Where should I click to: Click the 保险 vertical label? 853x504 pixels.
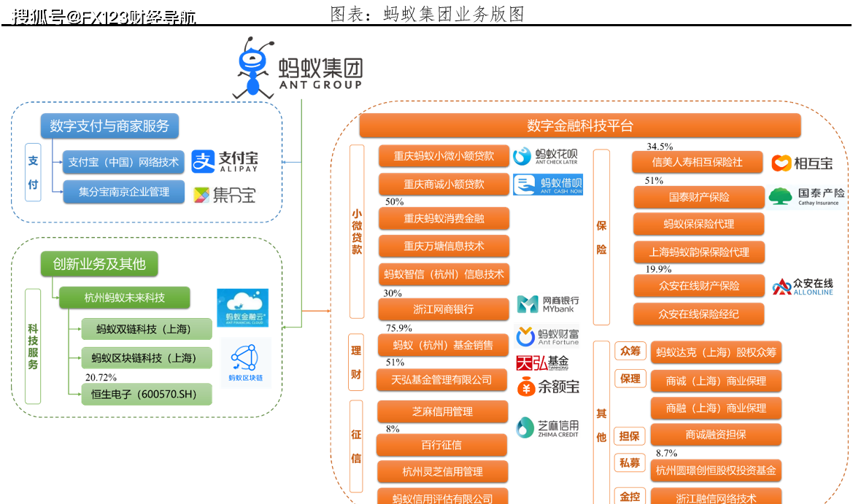coord(602,238)
